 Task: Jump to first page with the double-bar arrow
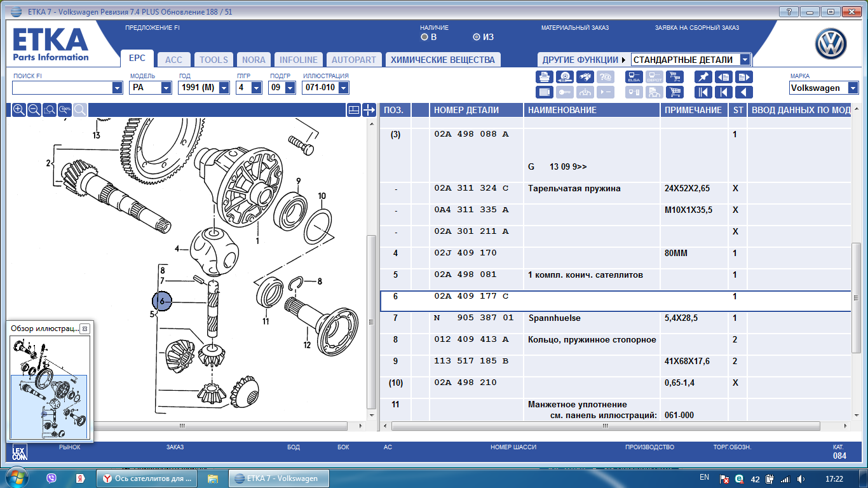tap(703, 92)
